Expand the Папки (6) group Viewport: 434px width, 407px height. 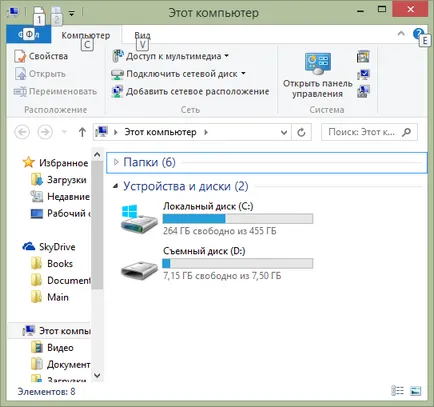click(x=116, y=162)
